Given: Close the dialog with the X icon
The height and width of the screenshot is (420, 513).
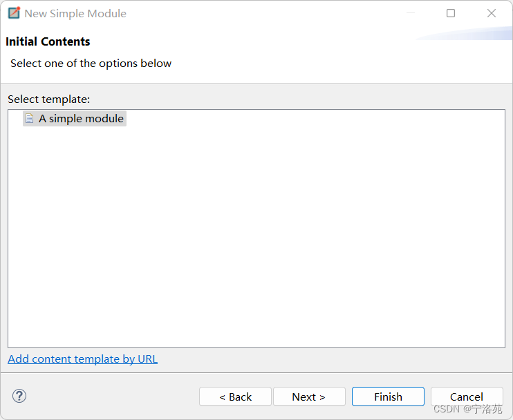Looking at the screenshot, I should click(491, 13).
